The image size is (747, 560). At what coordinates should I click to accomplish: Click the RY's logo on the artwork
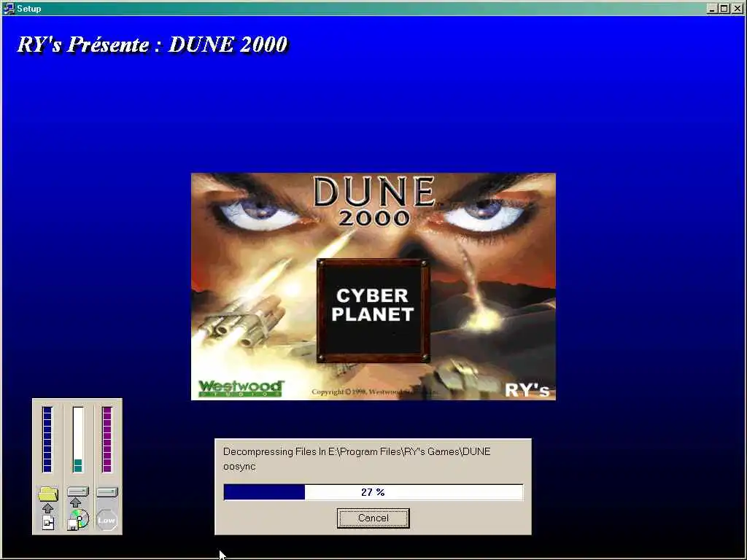[527, 390]
